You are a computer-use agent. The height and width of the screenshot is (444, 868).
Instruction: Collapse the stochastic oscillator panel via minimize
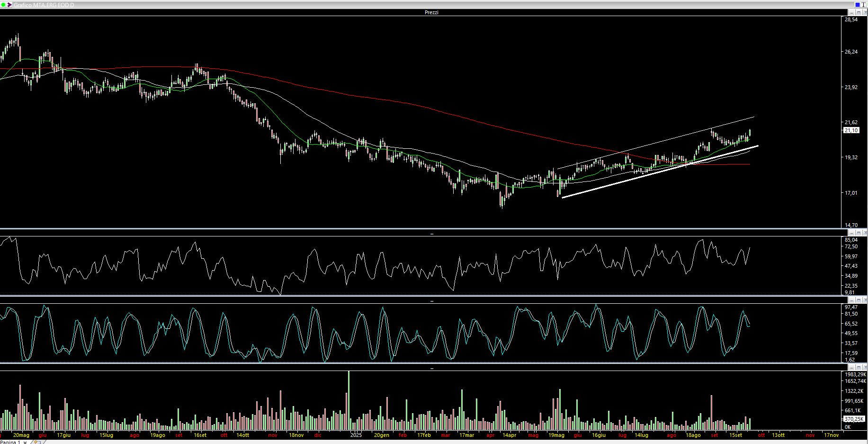[x=852, y=300]
